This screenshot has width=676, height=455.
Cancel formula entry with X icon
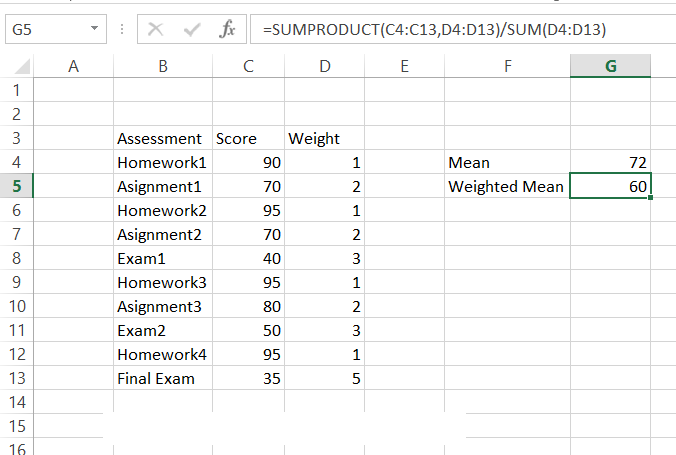coord(155,29)
